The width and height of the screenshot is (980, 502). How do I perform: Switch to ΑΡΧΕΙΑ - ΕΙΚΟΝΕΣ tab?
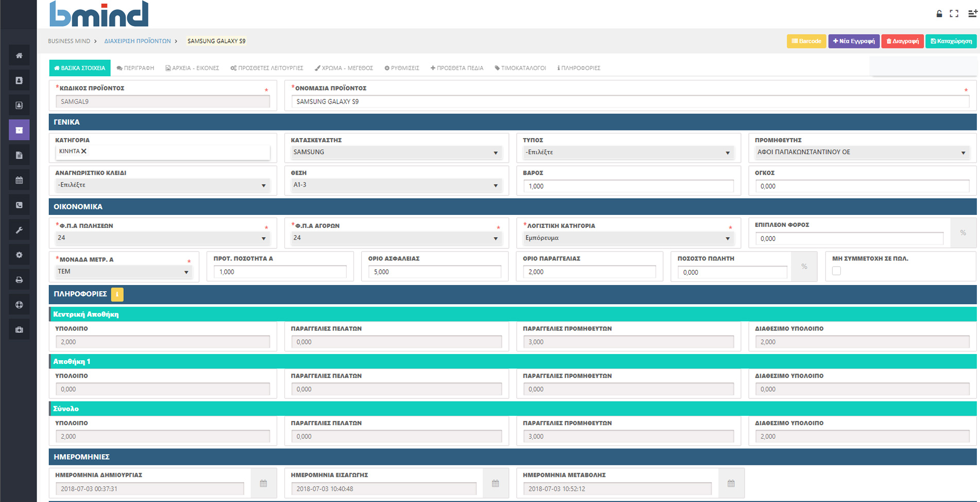pos(192,68)
